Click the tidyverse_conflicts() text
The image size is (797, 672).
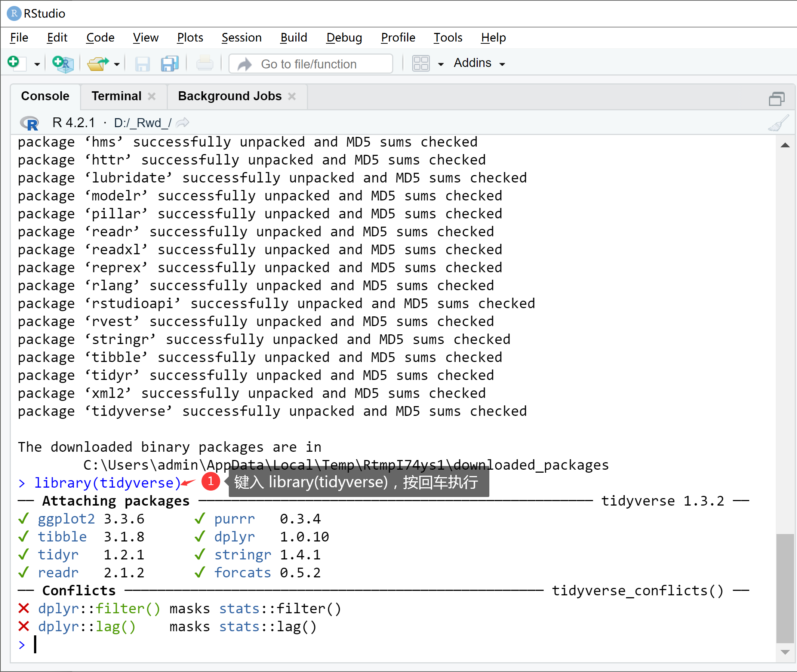coord(638,590)
